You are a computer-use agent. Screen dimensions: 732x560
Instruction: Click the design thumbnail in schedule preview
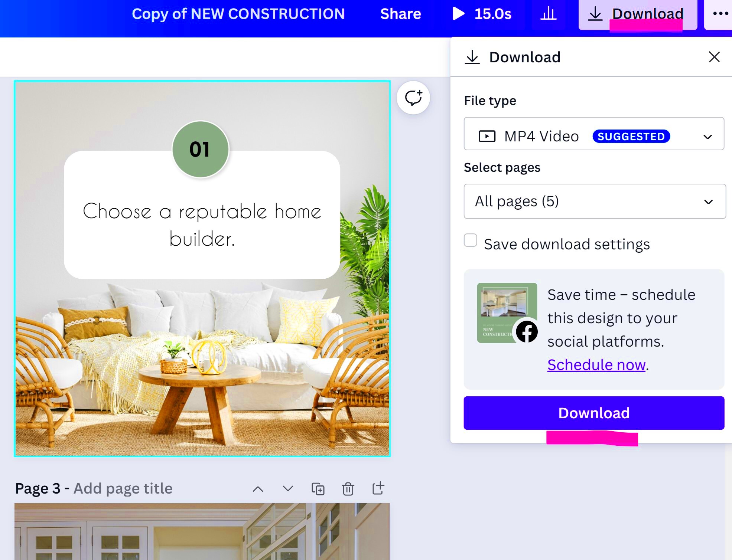tap(507, 312)
